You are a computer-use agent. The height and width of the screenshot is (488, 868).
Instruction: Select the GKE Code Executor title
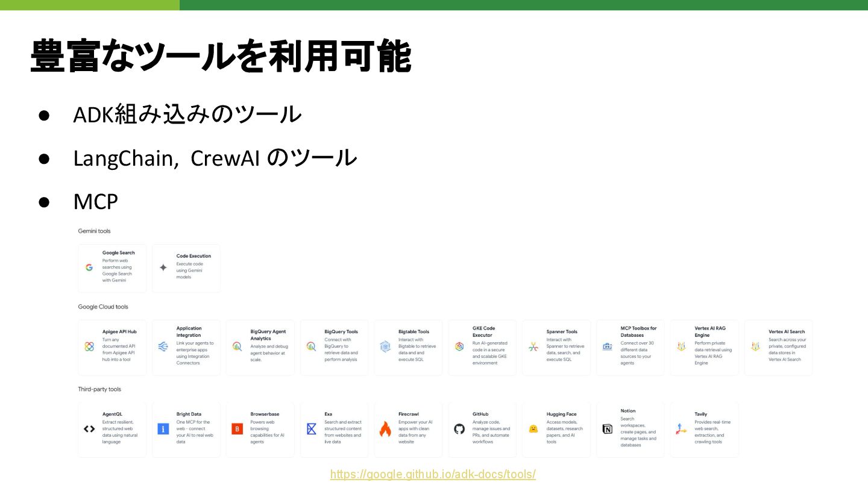click(x=484, y=331)
